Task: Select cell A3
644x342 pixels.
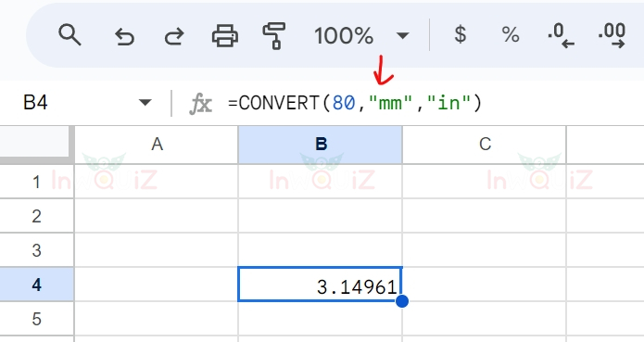Action: click(x=157, y=250)
